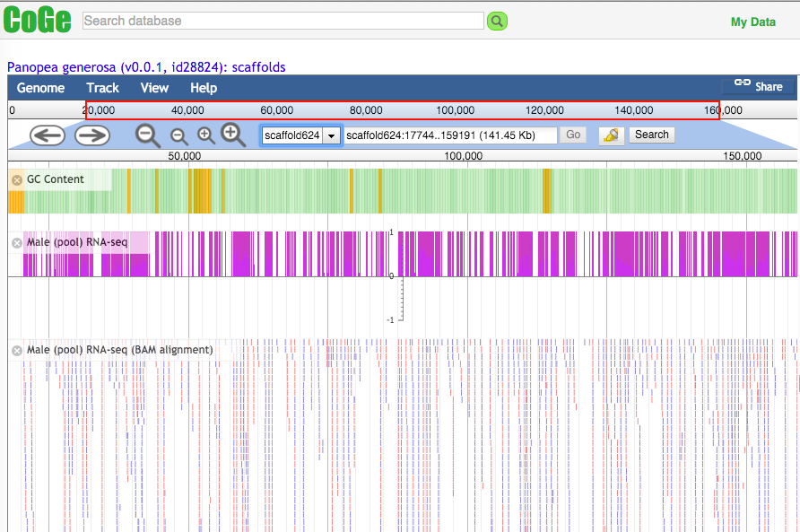Viewport: 800px width, 532px height.
Task: Click the CoGe logo
Action: point(37,21)
